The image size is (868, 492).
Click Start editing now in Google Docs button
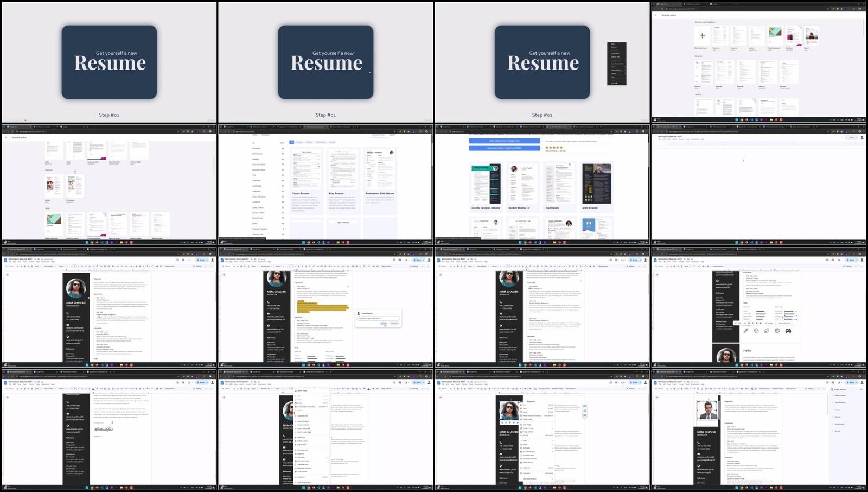point(504,141)
